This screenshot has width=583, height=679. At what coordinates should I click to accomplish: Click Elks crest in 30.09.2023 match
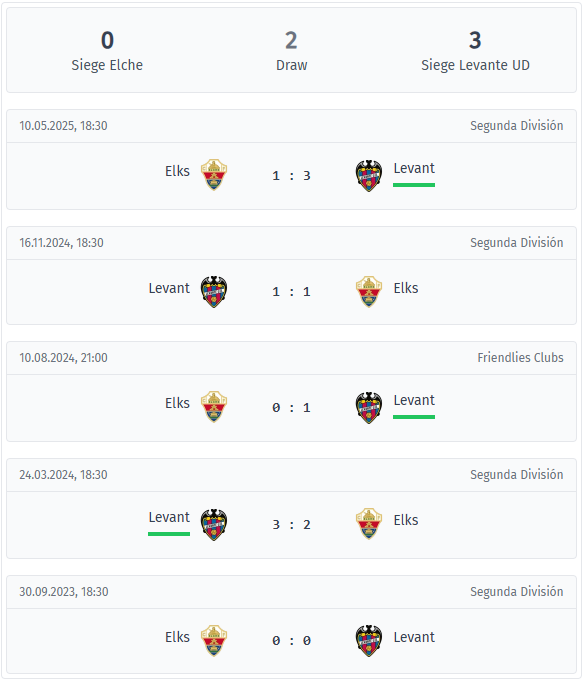(x=214, y=641)
